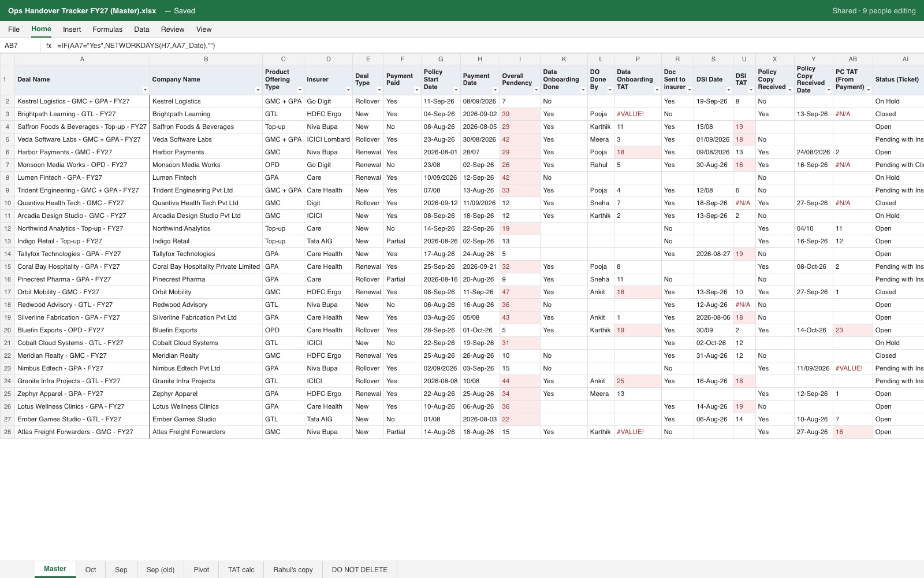924x578 pixels.
Task: Select the #VALUE! cell in Brightpath Learning row
Action: [x=638, y=114]
